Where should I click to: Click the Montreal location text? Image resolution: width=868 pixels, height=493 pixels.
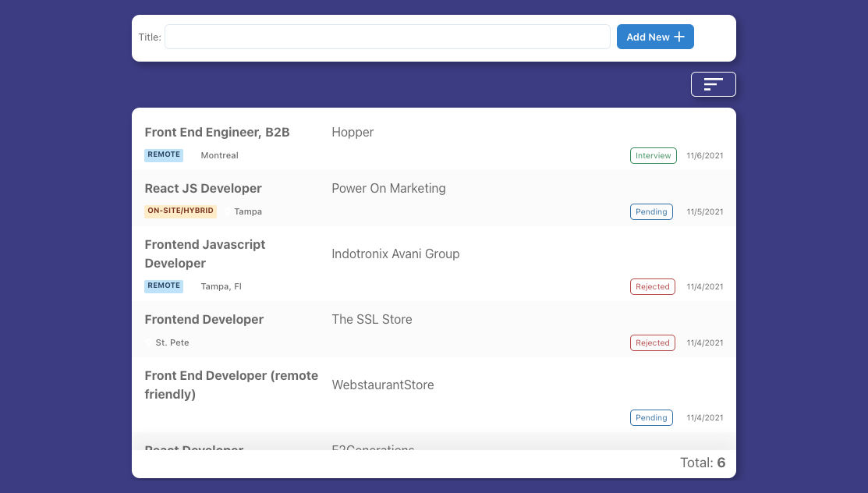219,156
